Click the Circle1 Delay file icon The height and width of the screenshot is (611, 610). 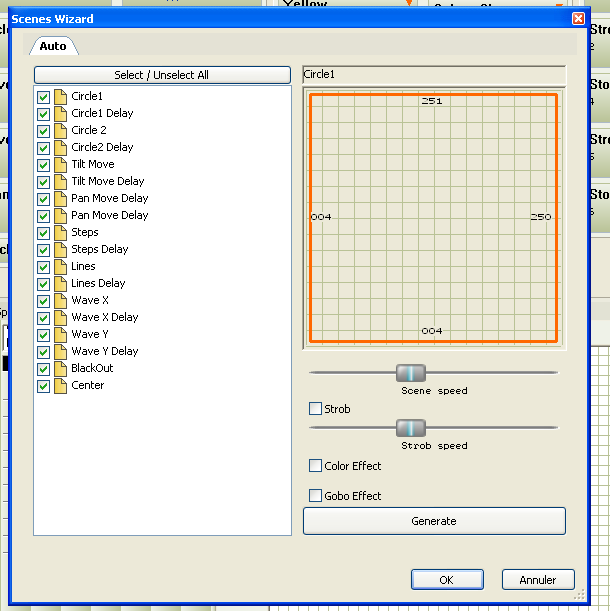[60, 114]
